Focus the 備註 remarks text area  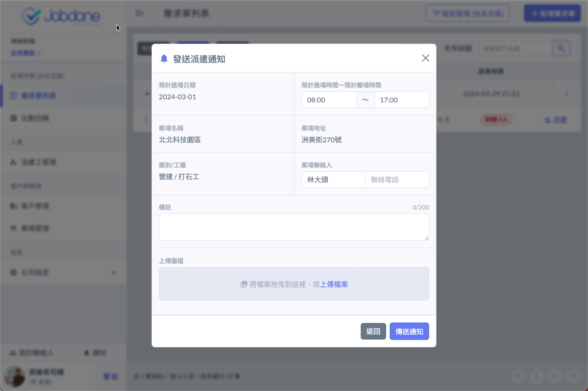click(x=294, y=227)
